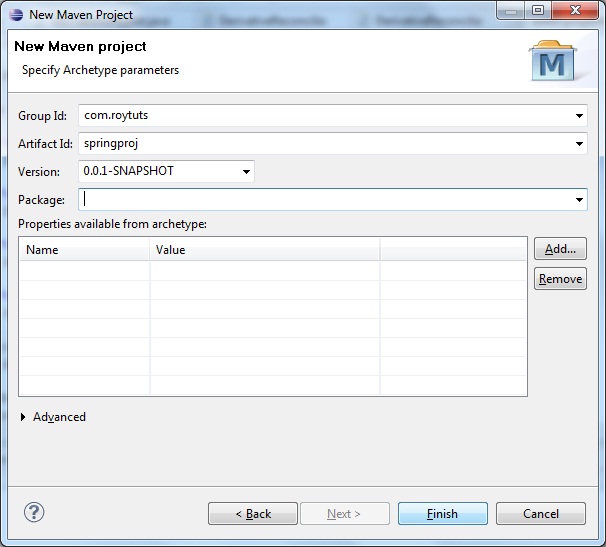Maximize the New Maven Project window
Image resolution: width=606 pixels, height=547 pixels.
tap(538, 10)
